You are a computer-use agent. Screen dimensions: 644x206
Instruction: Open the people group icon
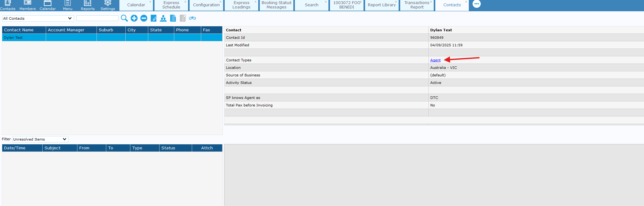(163, 18)
